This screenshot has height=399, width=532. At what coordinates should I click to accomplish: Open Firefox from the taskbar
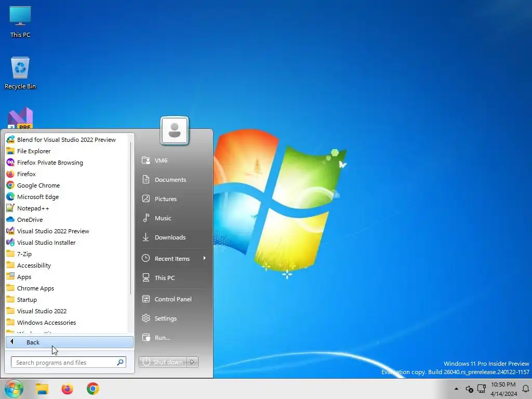click(67, 389)
